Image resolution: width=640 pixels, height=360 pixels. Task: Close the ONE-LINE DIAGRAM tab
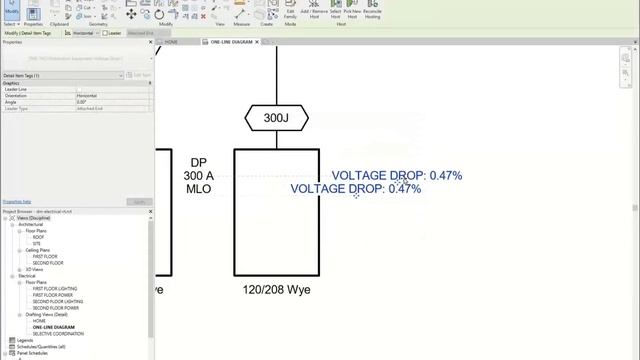pyautogui.click(x=257, y=42)
